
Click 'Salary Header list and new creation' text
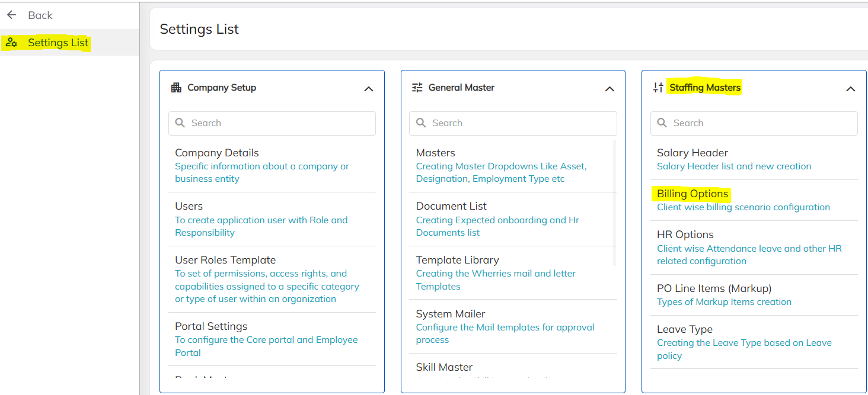tap(734, 166)
